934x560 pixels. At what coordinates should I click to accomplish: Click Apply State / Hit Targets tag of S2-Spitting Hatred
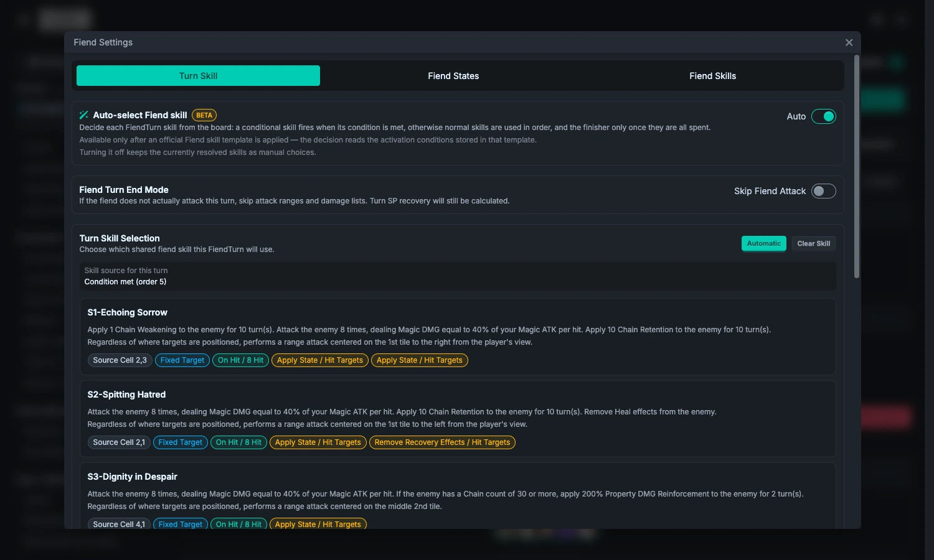click(x=318, y=442)
